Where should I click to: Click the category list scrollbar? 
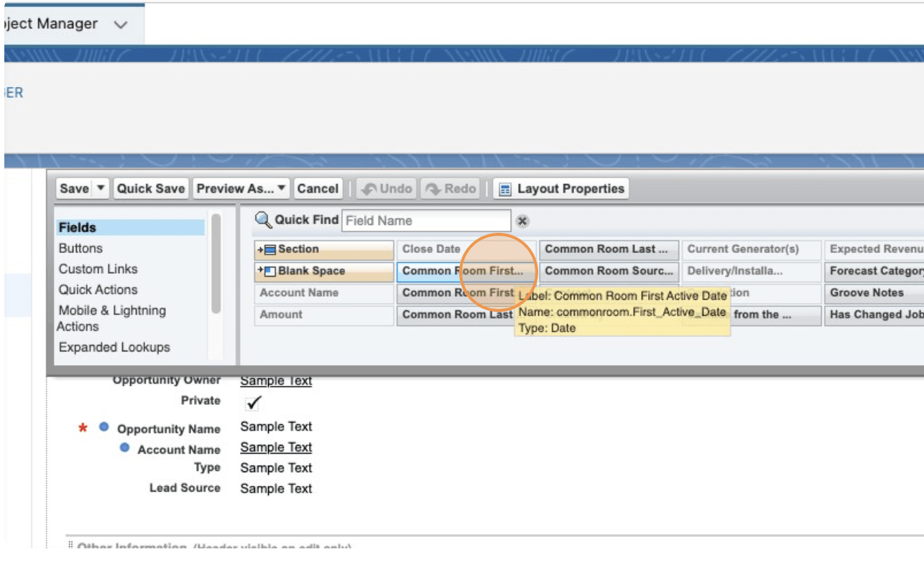click(216, 264)
